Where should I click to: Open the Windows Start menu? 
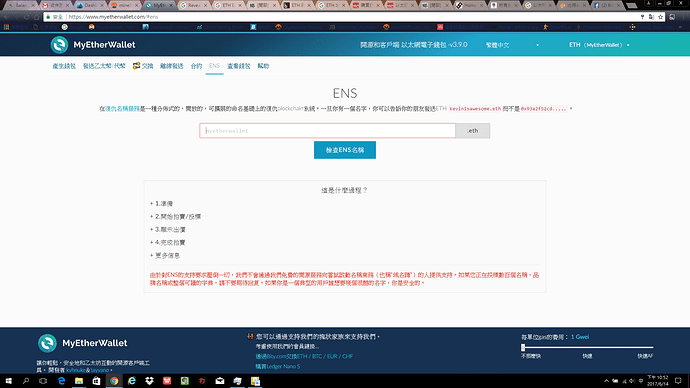pos(8,381)
